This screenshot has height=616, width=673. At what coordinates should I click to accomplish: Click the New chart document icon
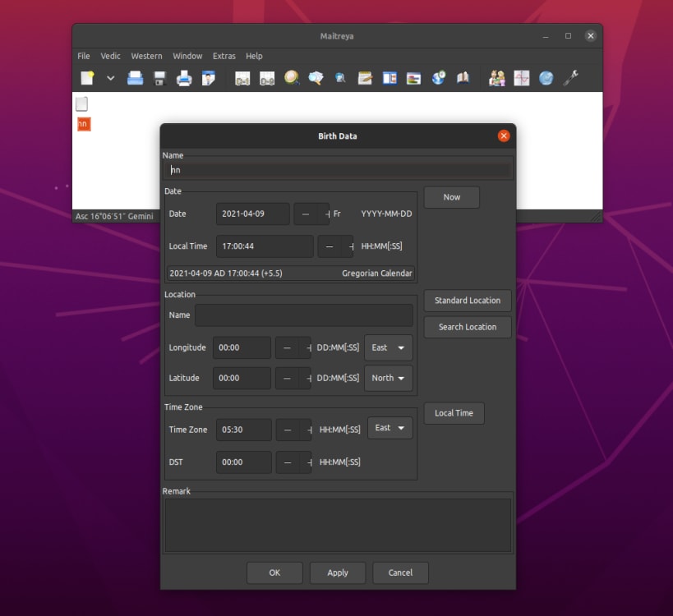pyautogui.click(x=87, y=78)
